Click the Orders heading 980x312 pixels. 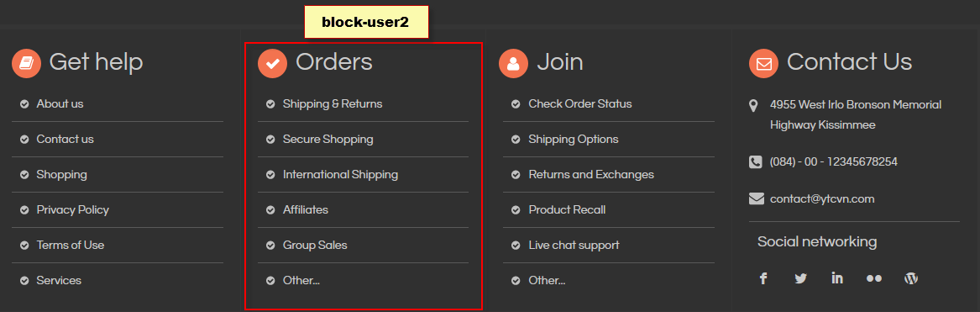333,62
